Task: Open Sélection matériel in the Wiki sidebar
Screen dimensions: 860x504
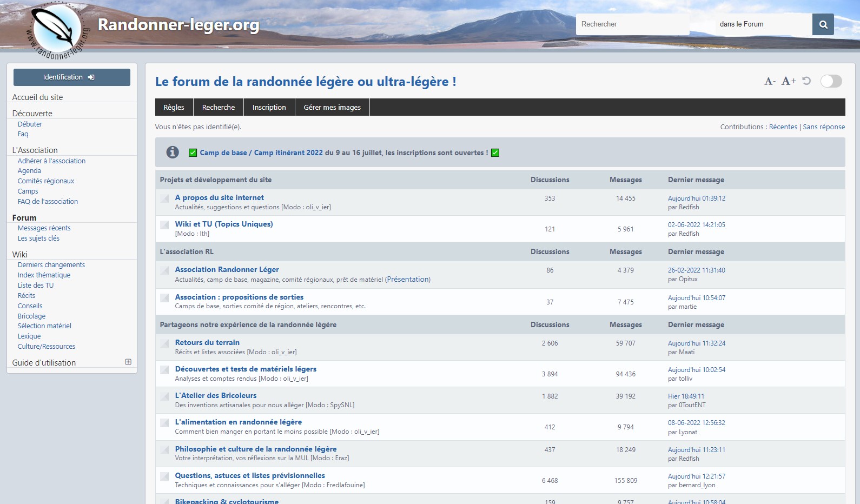Action: [44, 326]
